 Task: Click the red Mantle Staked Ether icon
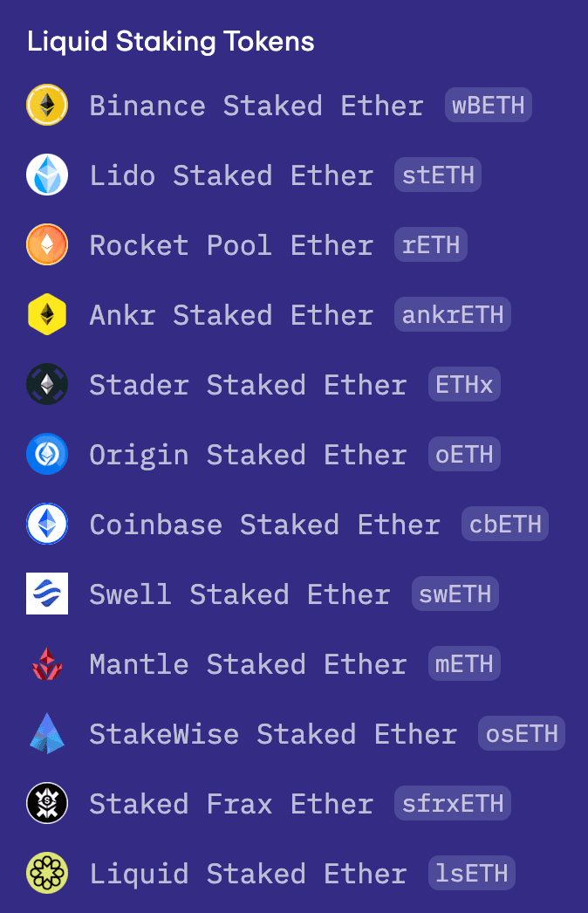[47, 664]
